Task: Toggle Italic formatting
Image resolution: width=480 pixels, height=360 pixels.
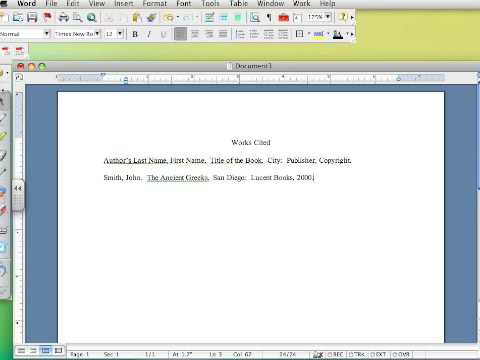Action: click(149, 34)
